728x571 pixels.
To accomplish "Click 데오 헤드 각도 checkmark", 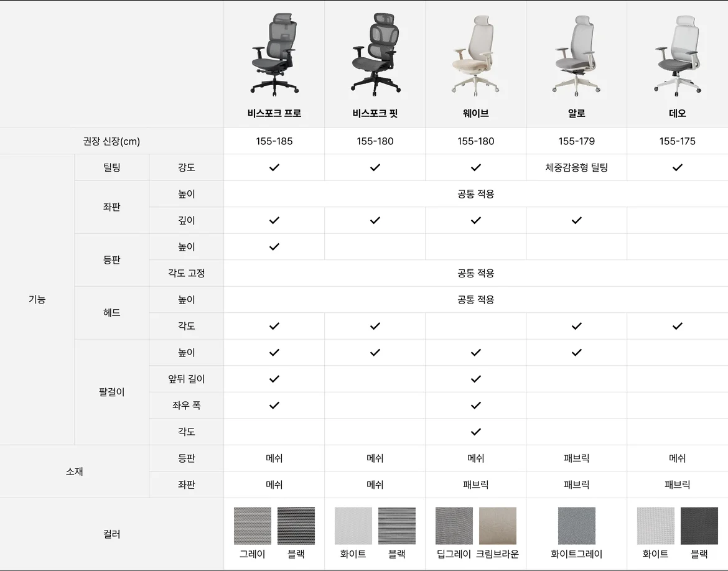I will [678, 327].
